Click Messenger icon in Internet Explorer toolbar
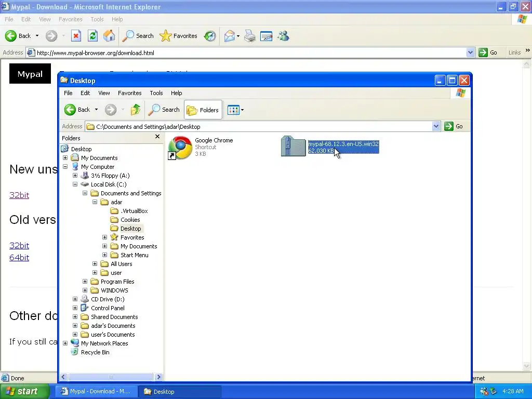 (283, 36)
